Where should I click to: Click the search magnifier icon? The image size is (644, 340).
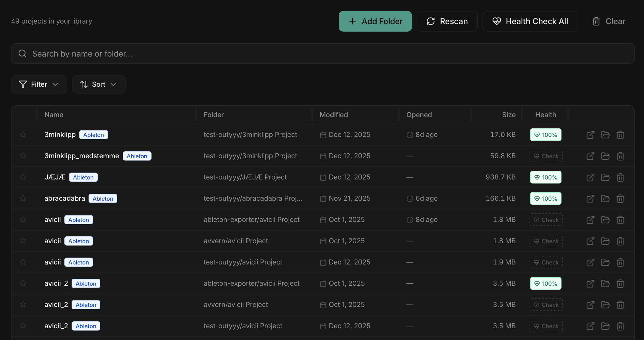22,53
